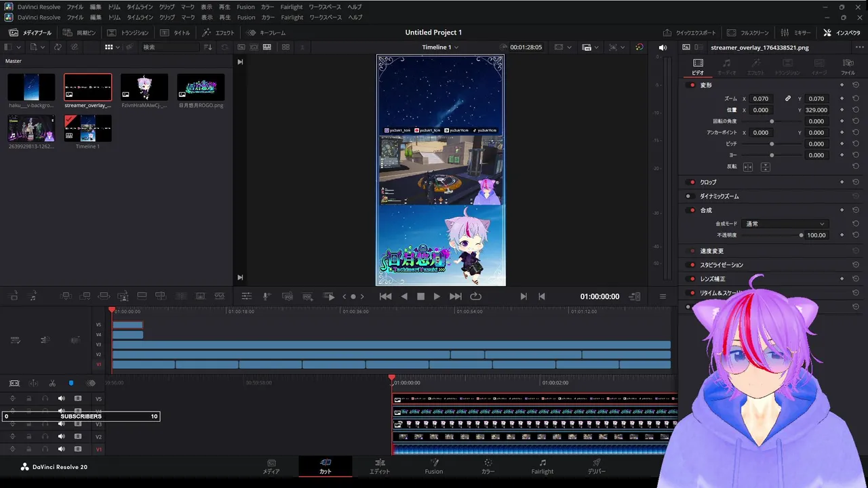Click the Place on Top edit icon
The width and height of the screenshot is (868, 488).
(142, 296)
